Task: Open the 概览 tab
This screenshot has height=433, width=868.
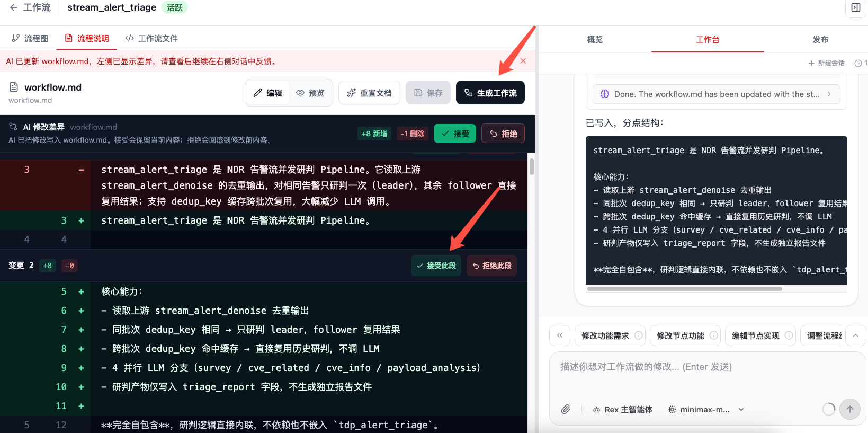Action: (x=595, y=40)
